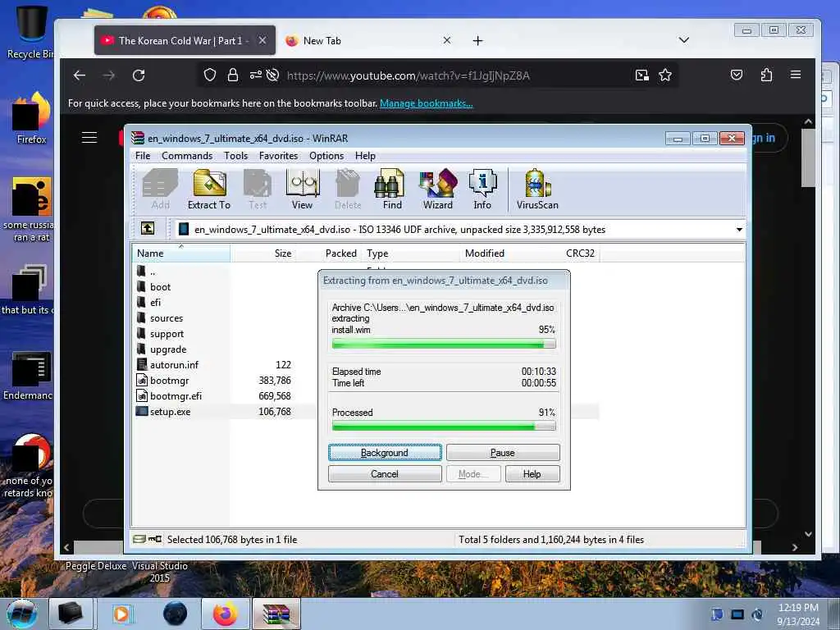The width and height of the screenshot is (840, 630).
Task: Open the Info toolbar icon
Action: pos(482,189)
